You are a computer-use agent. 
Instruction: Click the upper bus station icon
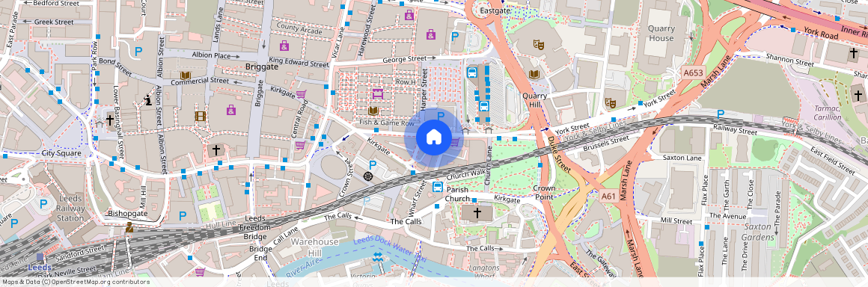click(472, 72)
